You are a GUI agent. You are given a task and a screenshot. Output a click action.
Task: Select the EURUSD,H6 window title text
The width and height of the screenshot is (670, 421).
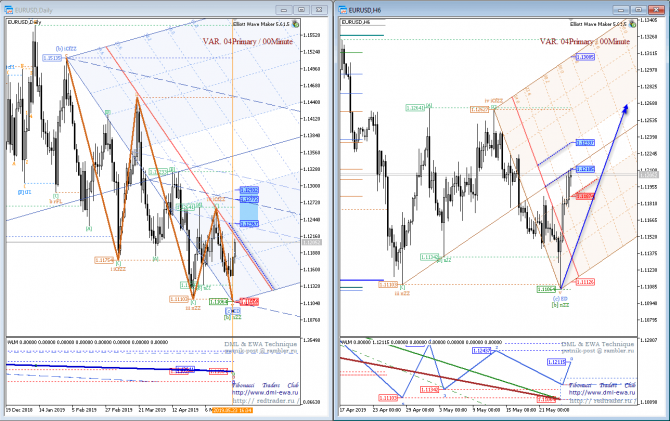coord(365,10)
